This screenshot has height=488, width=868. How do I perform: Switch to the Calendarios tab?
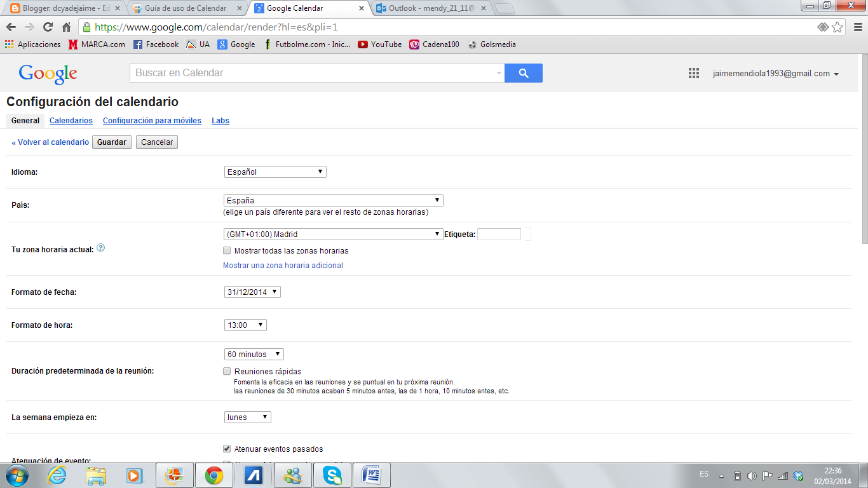pyautogui.click(x=71, y=121)
